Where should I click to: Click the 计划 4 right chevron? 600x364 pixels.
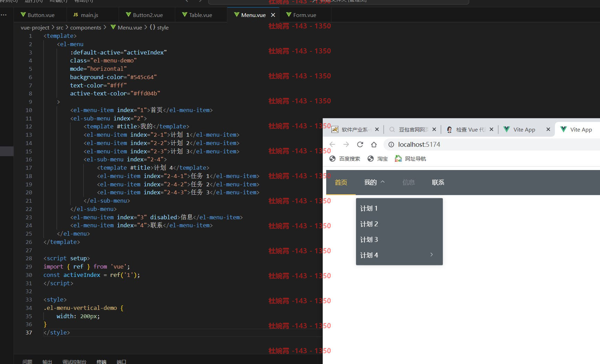[431, 255]
